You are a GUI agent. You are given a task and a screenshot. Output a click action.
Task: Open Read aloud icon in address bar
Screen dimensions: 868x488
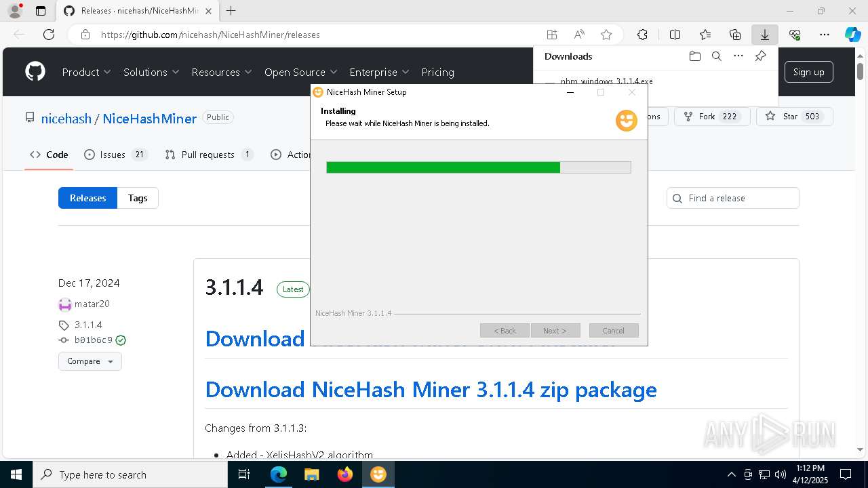[579, 35]
